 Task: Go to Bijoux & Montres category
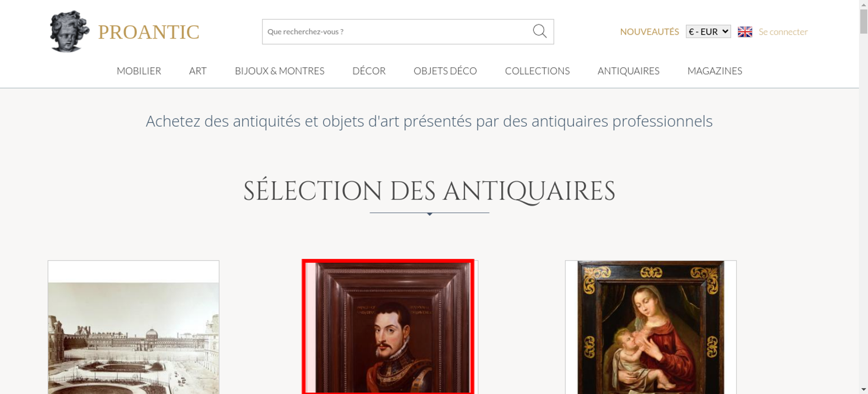pyautogui.click(x=279, y=71)
